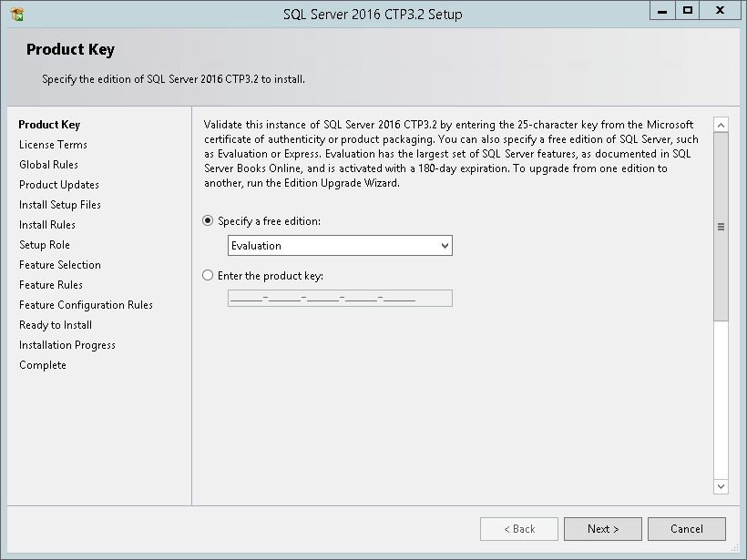The width and height of the screenshot is (747, 560).
Task: Select 'Complete' step in sidebar
Action: pos(43,365)
